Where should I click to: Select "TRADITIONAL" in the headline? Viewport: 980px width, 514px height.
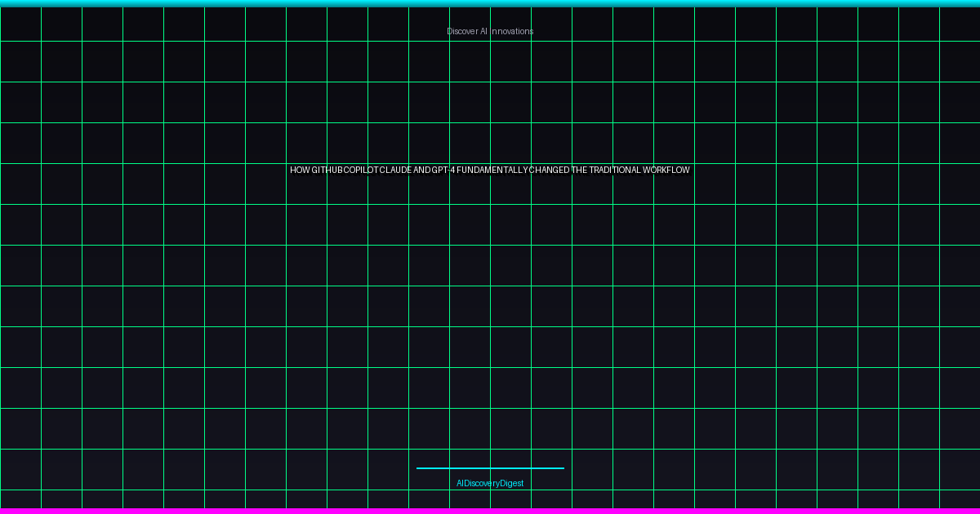pos(615,171)
